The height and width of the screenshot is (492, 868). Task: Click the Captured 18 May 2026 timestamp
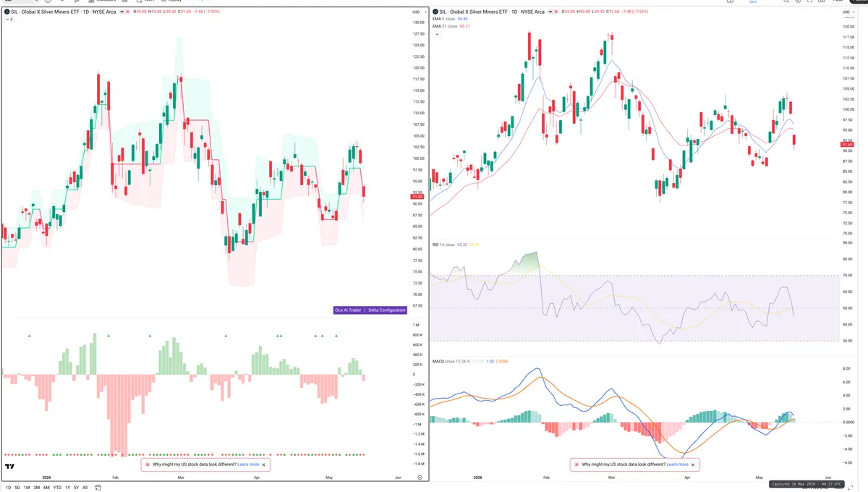coord(808,483)
